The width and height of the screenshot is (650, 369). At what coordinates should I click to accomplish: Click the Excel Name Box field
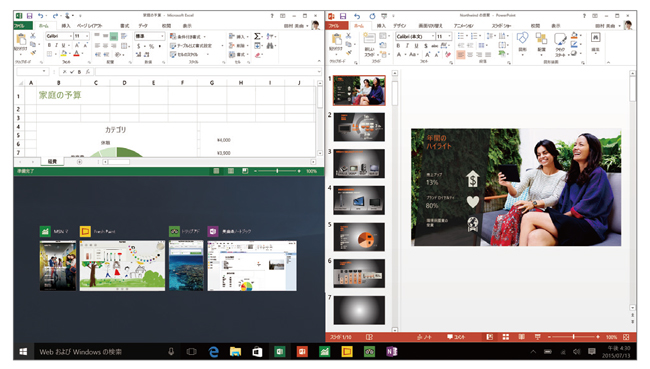tap(32, 72)
